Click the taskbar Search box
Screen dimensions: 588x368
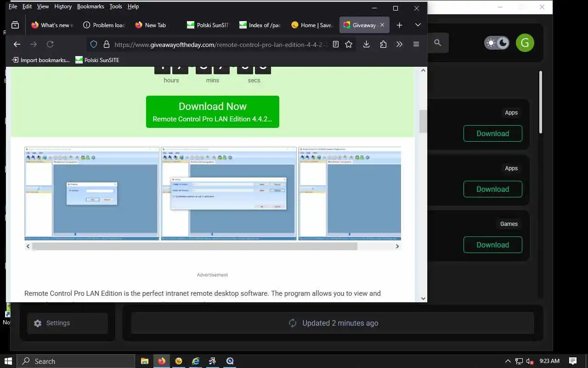[76, 361]
